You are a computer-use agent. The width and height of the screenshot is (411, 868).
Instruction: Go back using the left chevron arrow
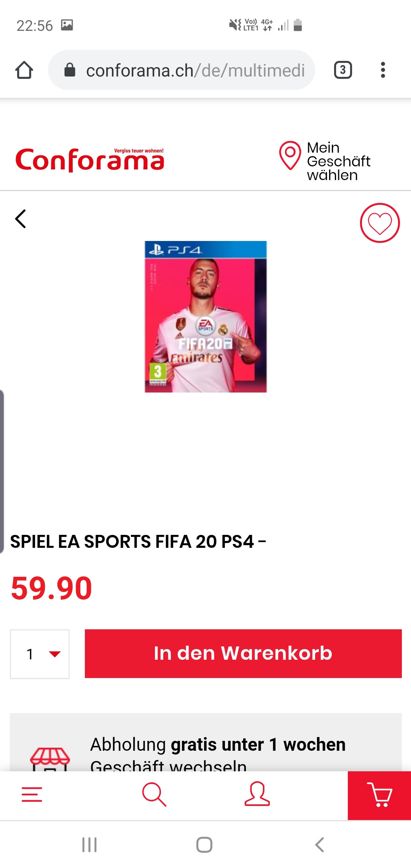(x=21, y=219)
